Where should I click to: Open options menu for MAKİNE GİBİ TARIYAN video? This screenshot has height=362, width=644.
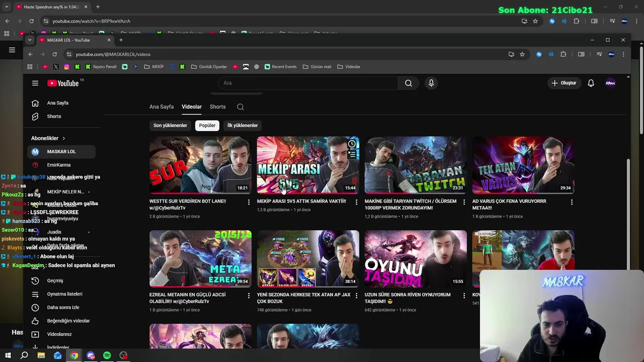point(464,202)
